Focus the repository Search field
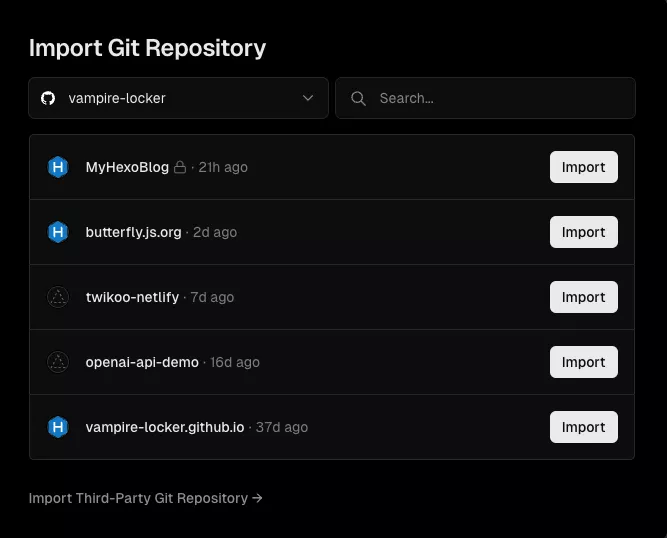 point(485,98)
